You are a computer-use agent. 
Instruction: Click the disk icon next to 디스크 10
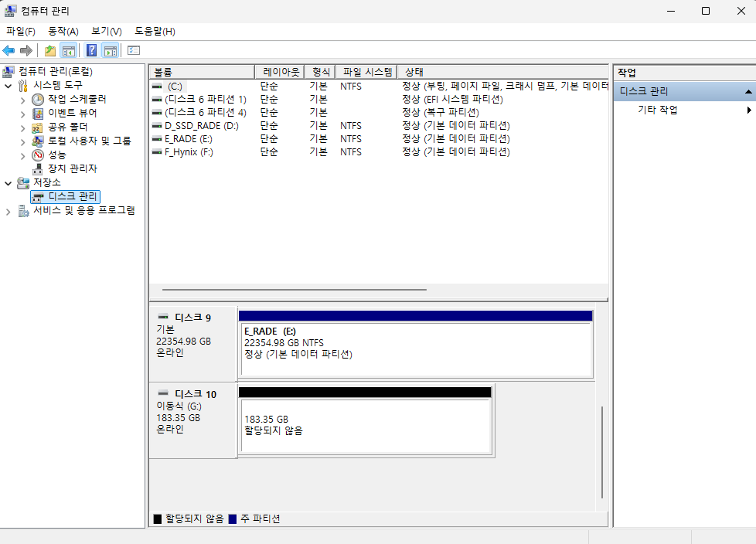point(163,393)
